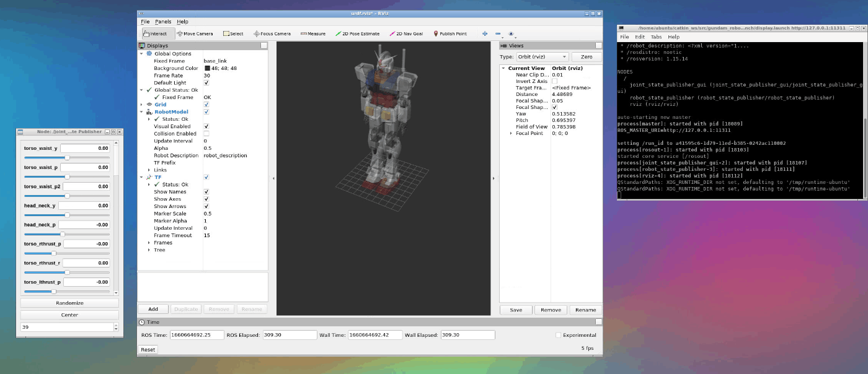The width and height of the screenshot is (868, 374).
Task: Click the Views panel camera icon
Action: tap(503, 45)
